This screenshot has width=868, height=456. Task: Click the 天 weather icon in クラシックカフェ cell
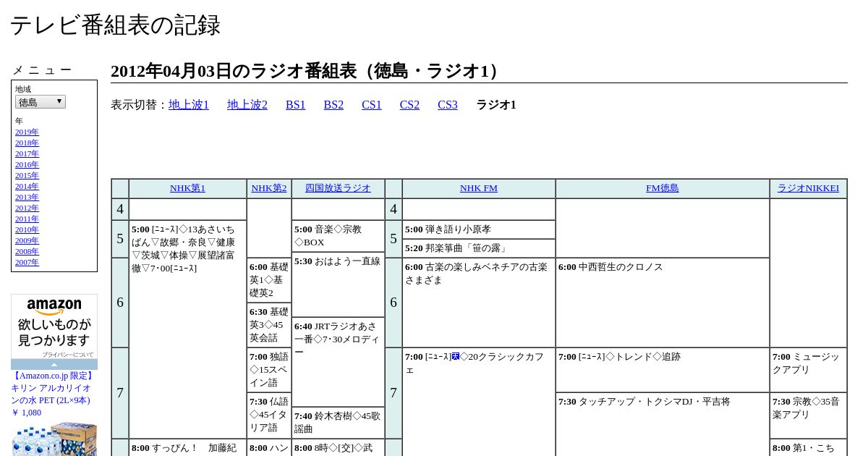456,356
